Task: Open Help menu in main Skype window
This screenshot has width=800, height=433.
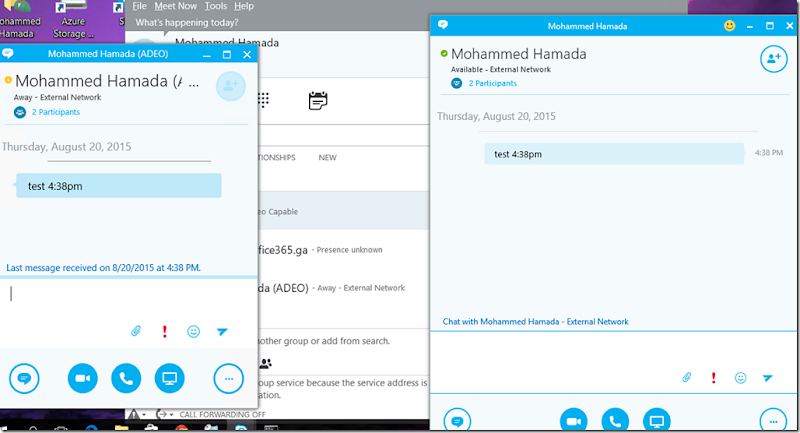Action: (x=244, y=6)
